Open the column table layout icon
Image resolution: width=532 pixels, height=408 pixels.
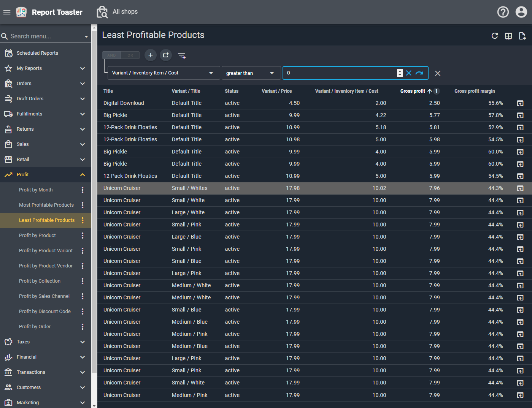[508, 36]
